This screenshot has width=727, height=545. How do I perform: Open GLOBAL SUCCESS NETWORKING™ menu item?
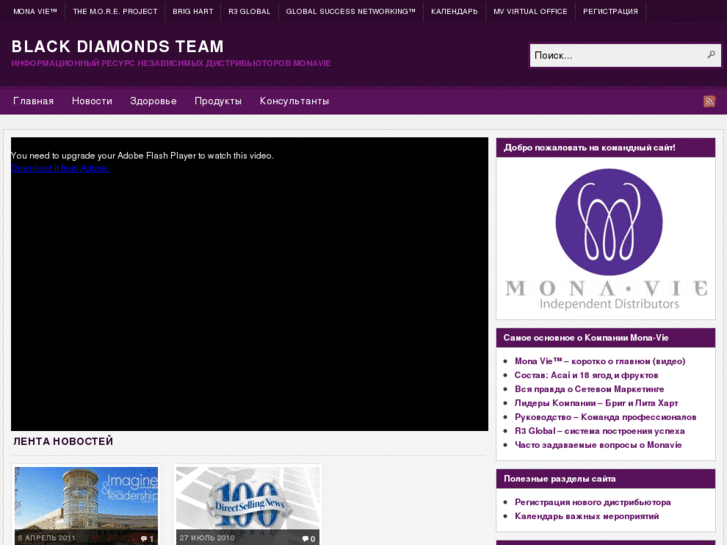coord(351,11)
